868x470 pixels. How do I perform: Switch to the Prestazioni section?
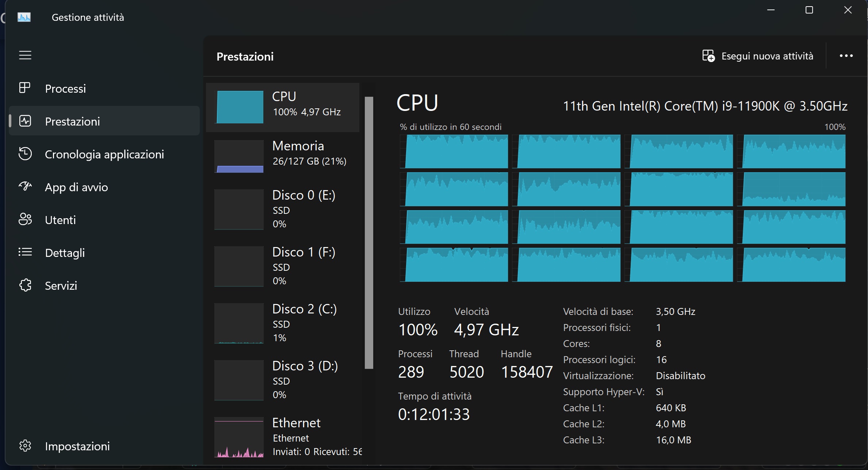point(72,121)
